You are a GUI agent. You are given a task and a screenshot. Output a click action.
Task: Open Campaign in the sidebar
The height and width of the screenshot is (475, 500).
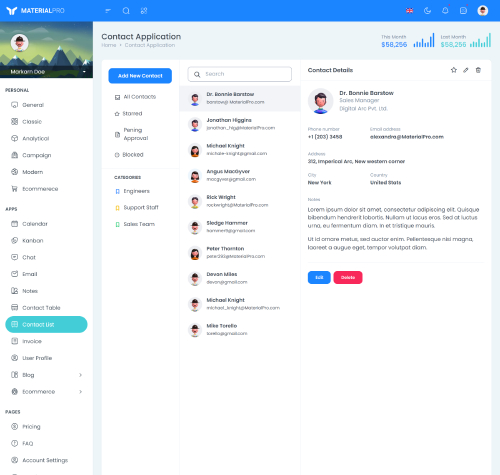pyautogui.click(x=46, y=155)
